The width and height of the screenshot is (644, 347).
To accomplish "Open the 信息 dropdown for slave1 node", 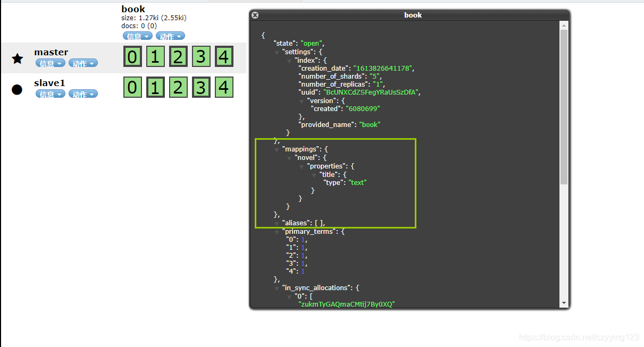I will click(51, 94).
